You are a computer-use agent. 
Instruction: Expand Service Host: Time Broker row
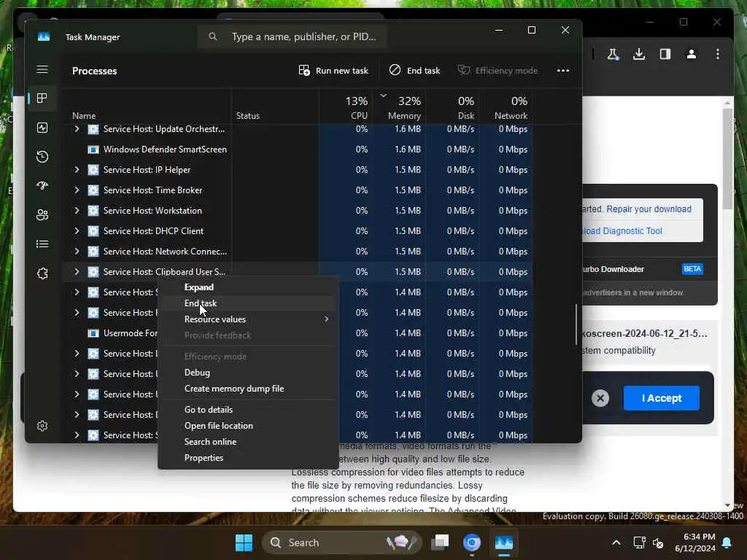click(x=77, y=190)
